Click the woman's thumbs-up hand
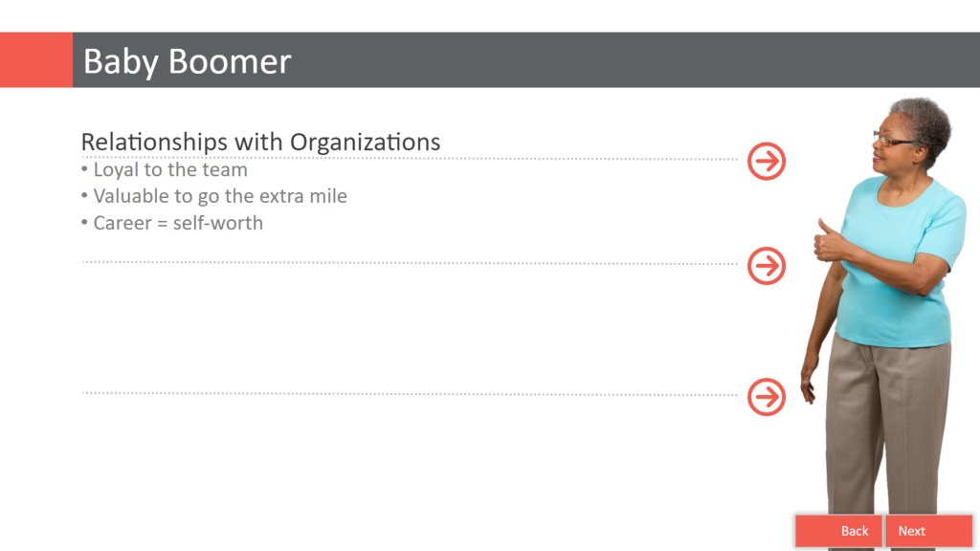The image size is (980, 551). pos(826,241)
